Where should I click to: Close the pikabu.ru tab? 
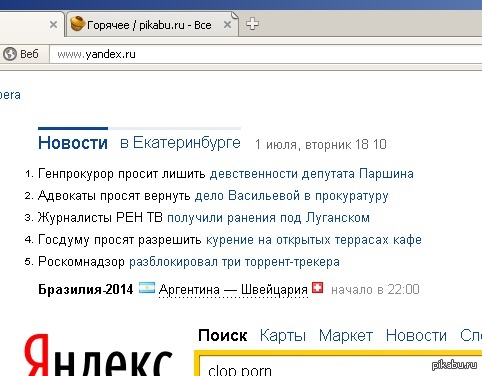coord(227,24)
